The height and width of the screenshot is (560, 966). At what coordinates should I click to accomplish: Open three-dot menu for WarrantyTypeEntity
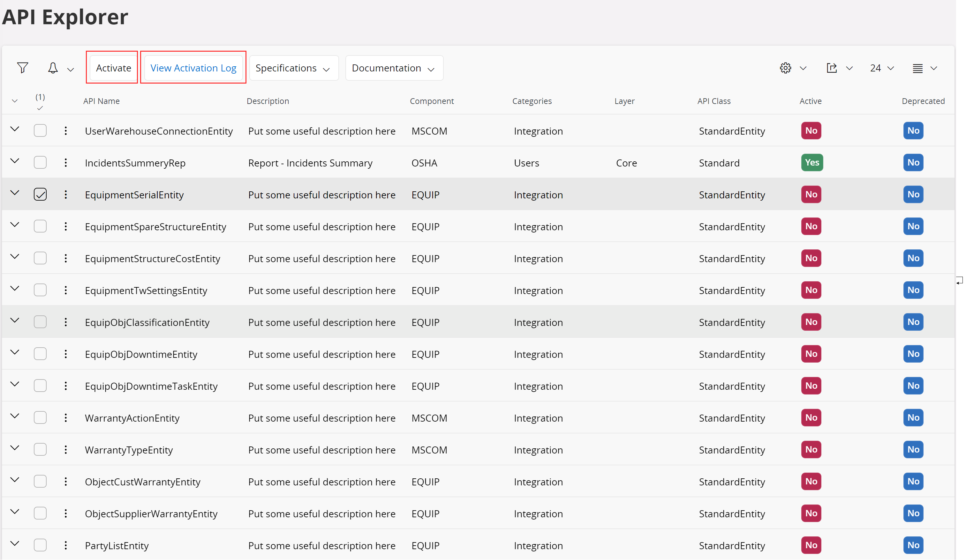[x=65, y=450]
